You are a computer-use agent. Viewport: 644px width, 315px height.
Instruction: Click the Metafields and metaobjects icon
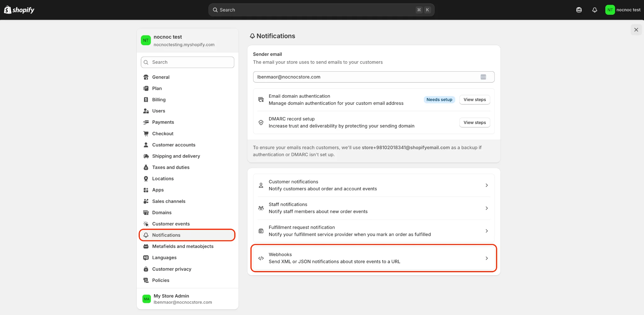click(146, 246)
